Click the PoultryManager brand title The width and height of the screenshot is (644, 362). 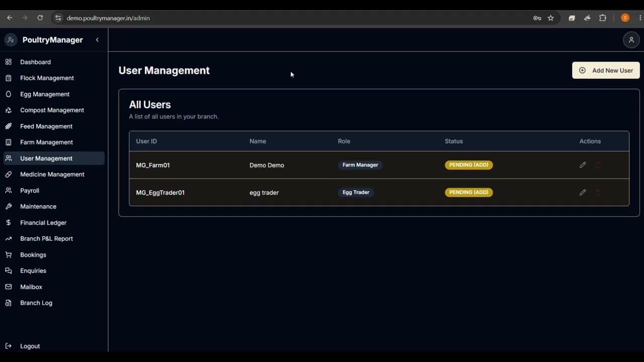click(53, 40)
